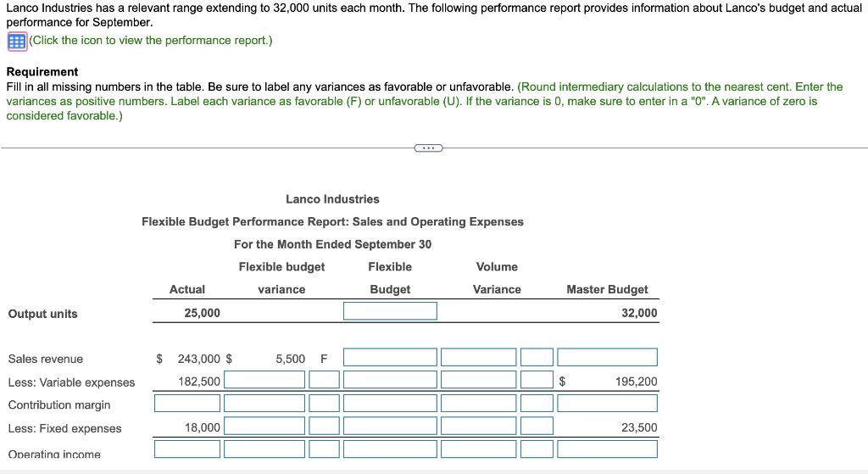Click master budget output units 32,000
The width and height of the screenshot is (868, 474).
click(639, 313)
